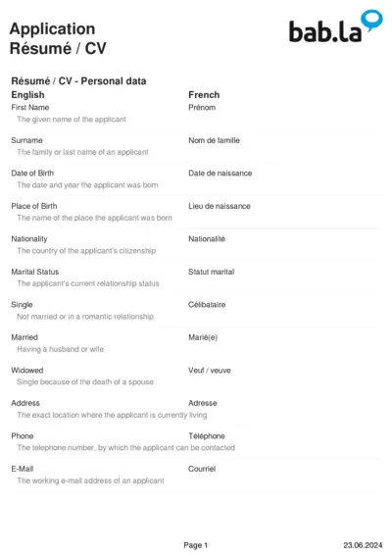This screenshot has width=392, height=555.
Task: Click the bab.la logo text
Action: 325,31
